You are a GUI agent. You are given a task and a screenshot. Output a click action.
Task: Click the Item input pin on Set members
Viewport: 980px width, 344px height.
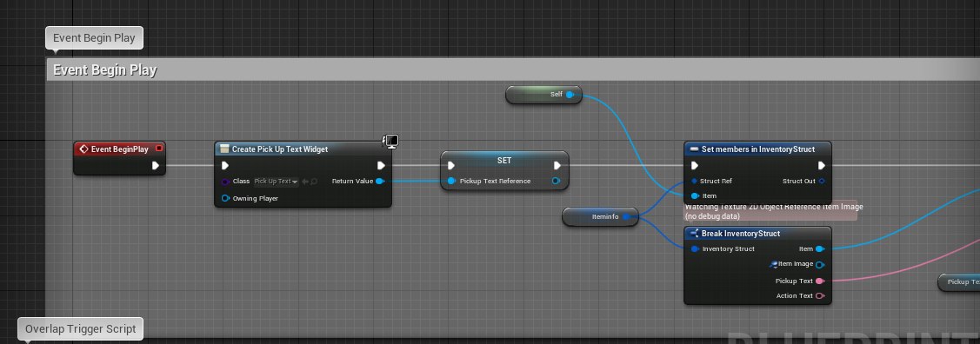[695, 196]
